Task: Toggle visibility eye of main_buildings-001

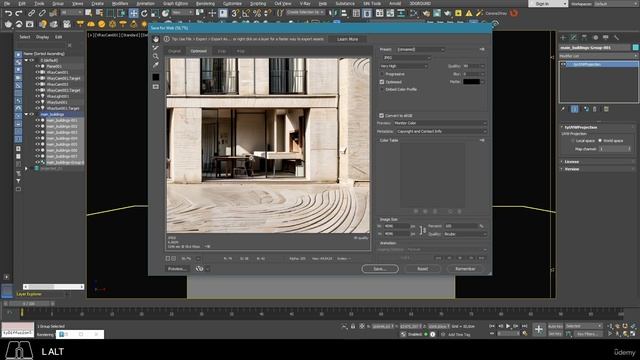Action: (38, 121)
